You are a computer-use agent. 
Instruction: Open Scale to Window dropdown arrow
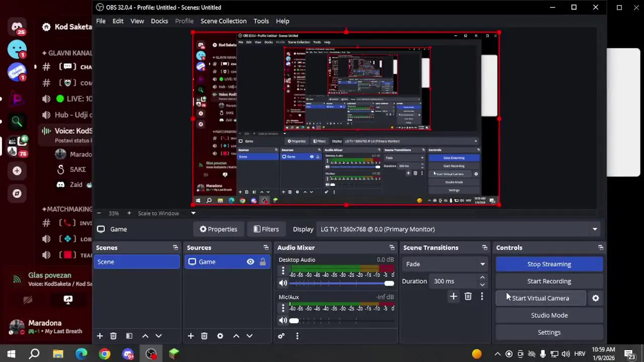pyautogui.click(x=193, y=213)
